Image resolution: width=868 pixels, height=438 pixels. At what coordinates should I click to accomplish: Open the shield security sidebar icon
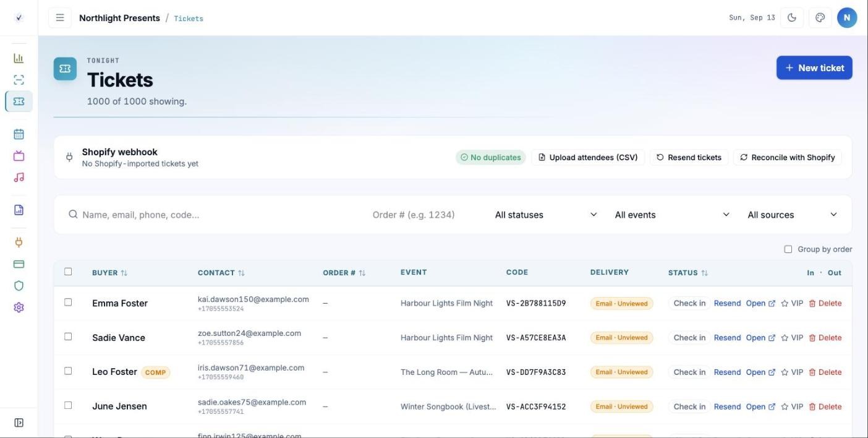(x=19, y=286)
